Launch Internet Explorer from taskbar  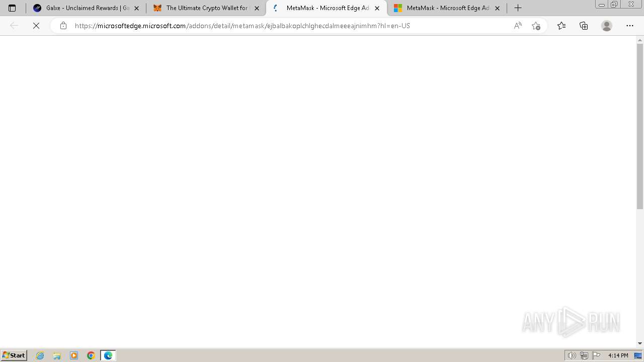40,355
